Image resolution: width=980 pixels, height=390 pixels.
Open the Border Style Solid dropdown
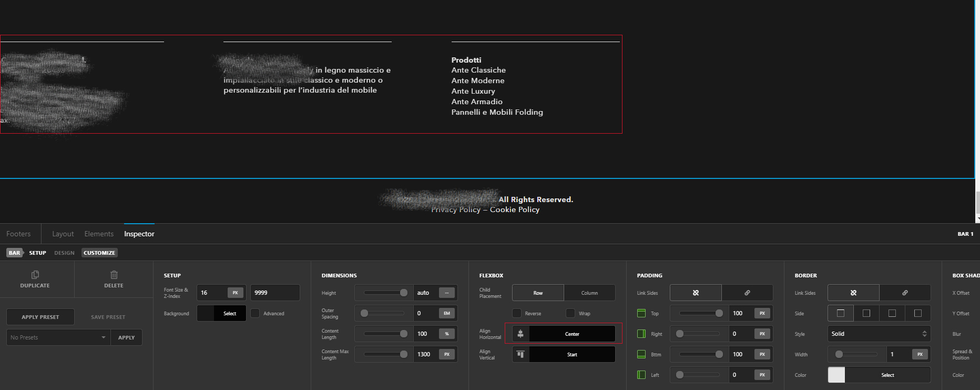pos(879,334)
